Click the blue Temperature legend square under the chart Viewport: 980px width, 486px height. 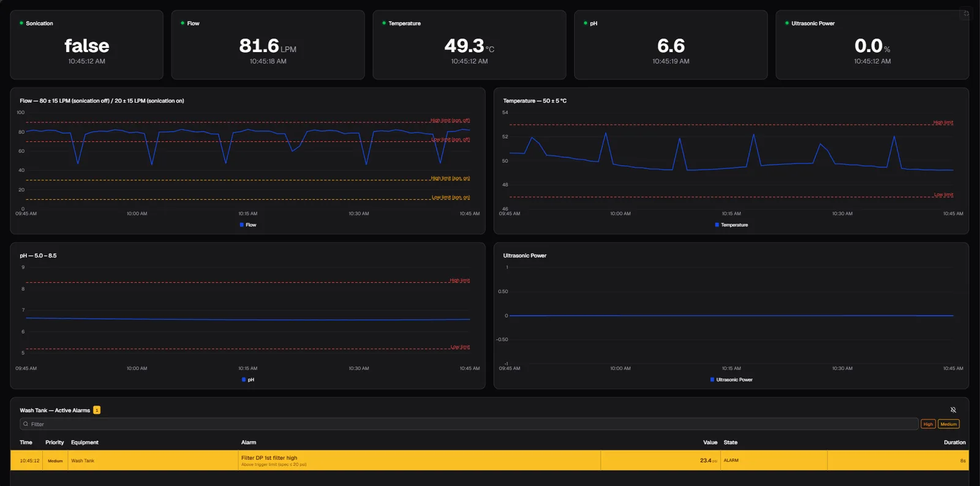[717, 225]
